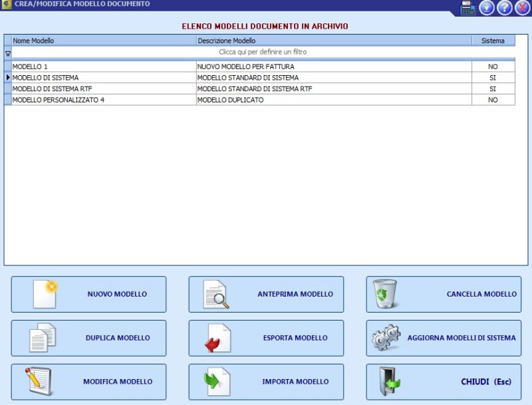The image size is (532, 405).
Task: Click the application logo icon in the title bar
Action: point(7,5)
